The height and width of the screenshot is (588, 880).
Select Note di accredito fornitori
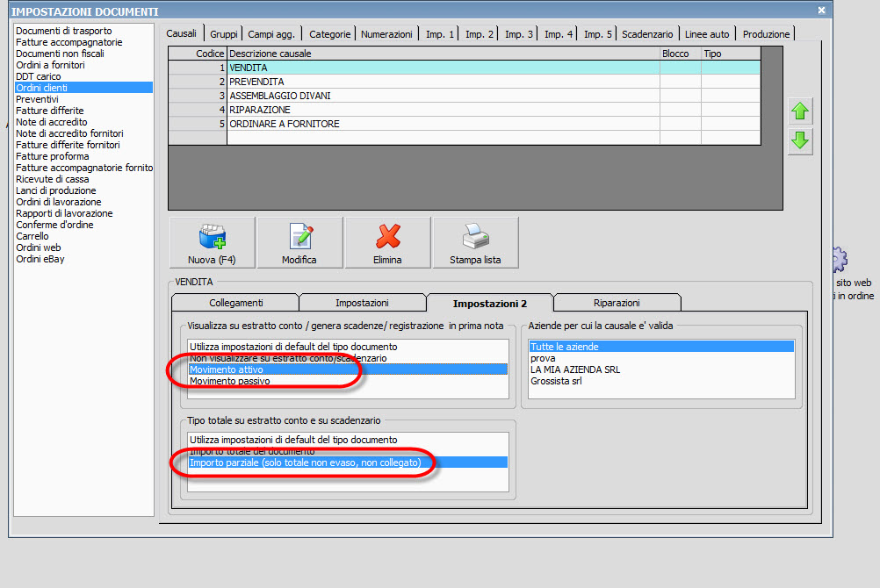click(x=83, y=133)
